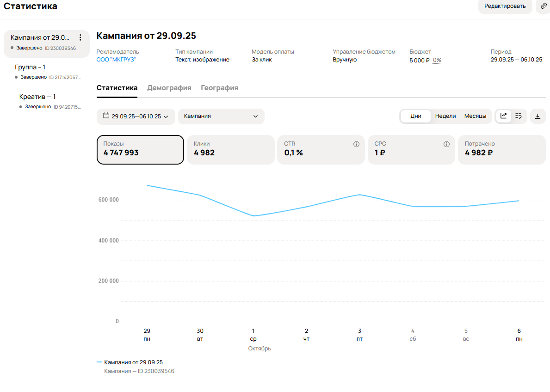Open the Кампания level dropdown
The height and width of the screenshot is (392, 550).
(221, 116)
